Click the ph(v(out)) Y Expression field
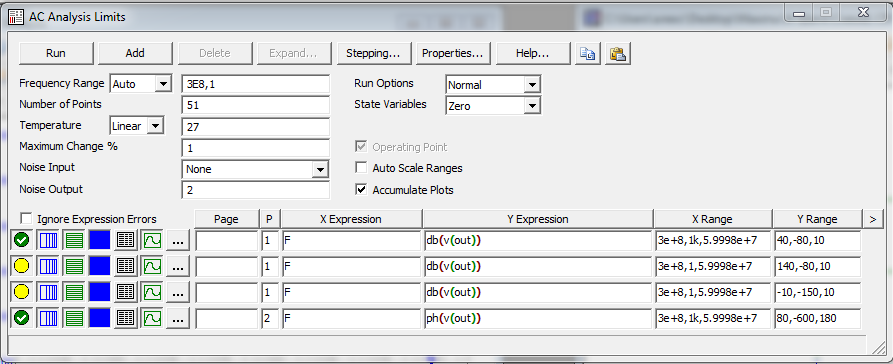Viewport: 893px width, 364px height. pos(538,318)
